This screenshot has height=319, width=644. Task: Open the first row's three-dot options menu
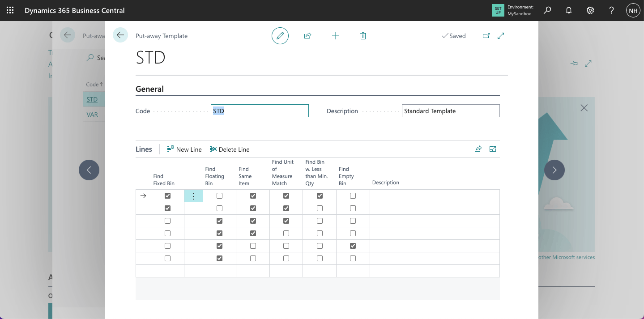click(193, 196)
